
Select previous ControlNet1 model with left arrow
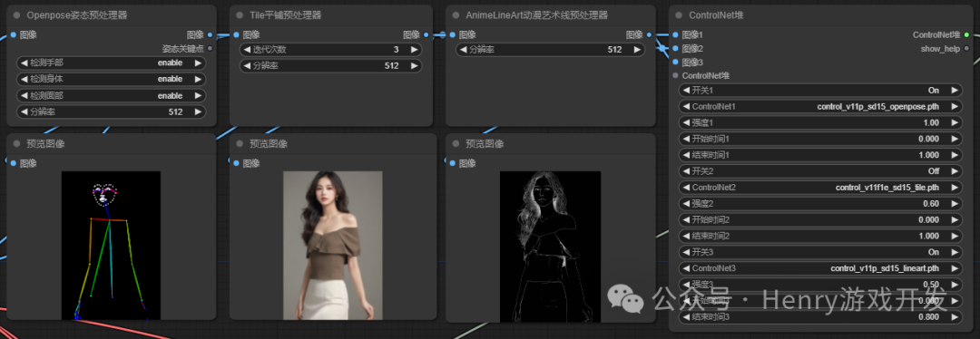tap(686, 106)
